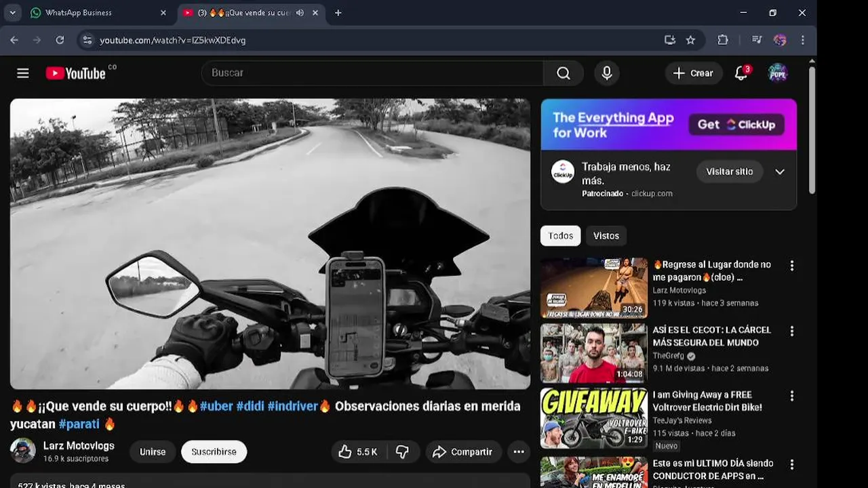Select the YouTube video browser tab
This screenshot has height=488, width=868.
(x=251, y=13)
